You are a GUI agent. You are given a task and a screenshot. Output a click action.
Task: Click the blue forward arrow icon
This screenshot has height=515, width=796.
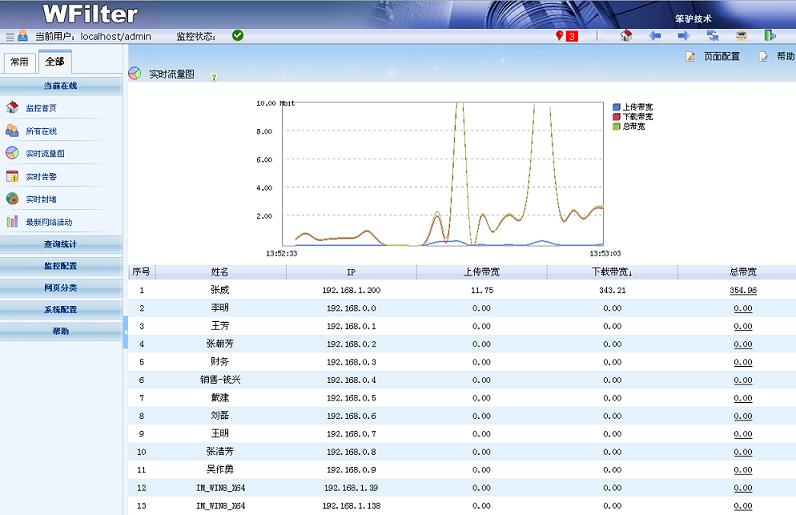tap(684, 35)
